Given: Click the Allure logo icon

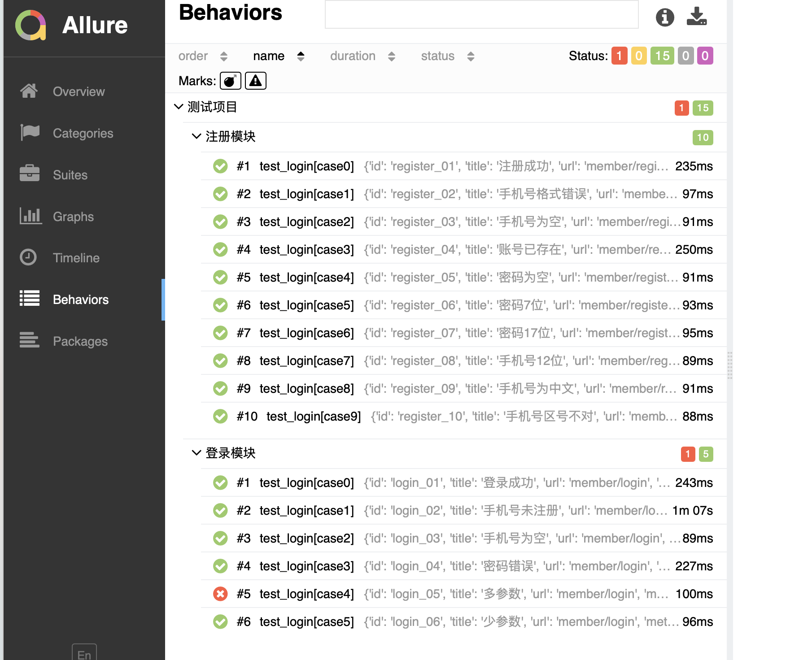Looking at the screenshot, I should [31, 25].
